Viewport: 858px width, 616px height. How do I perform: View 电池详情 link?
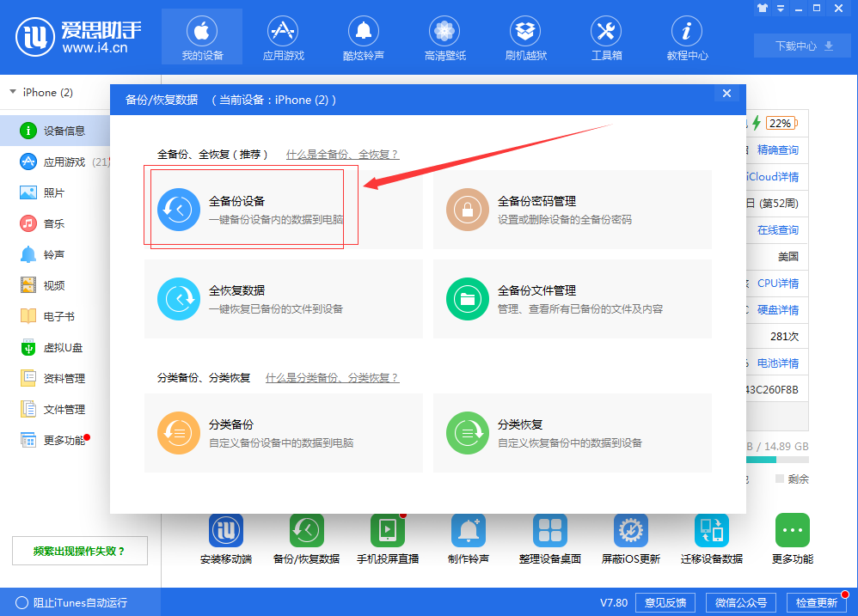777,363
